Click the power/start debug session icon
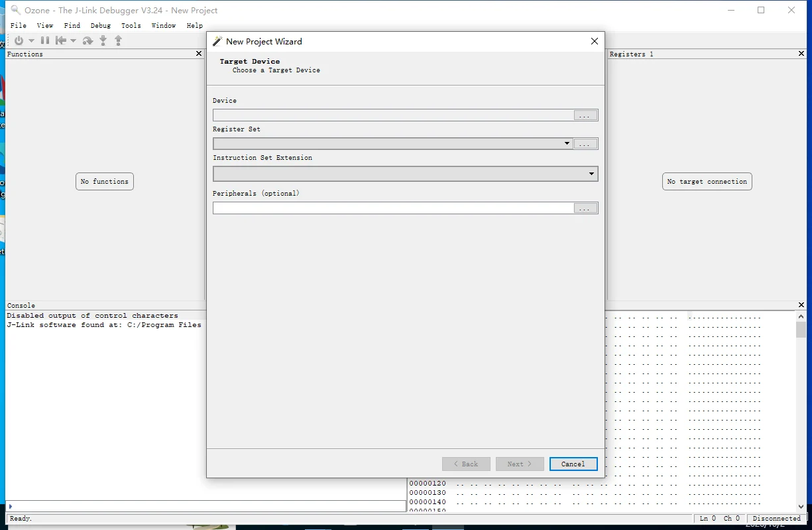The image size is (812, 530). point(19,40)
